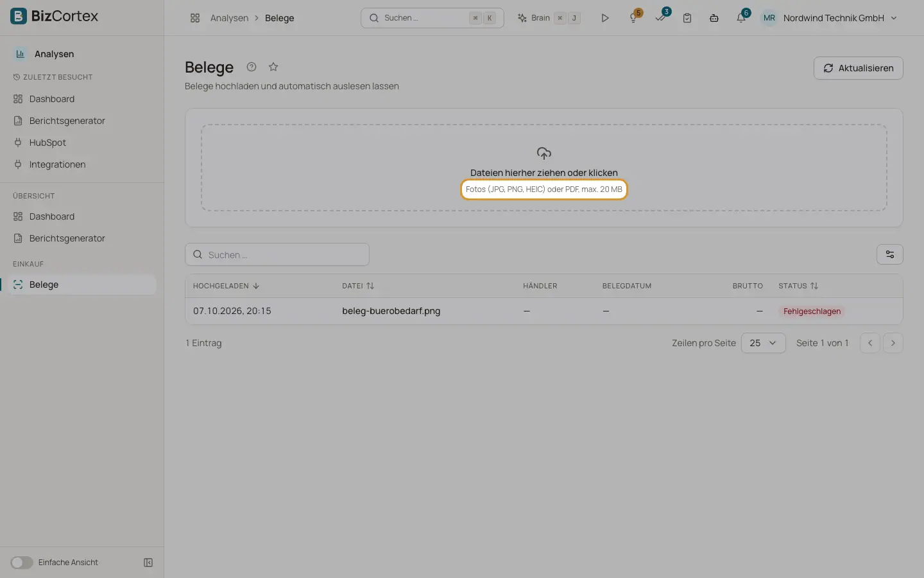The height and width of the screenshot is (578, 924).
Task: Open the apps grid icon beside Analysen breadcrumb
Action: (x=195, y=18)
